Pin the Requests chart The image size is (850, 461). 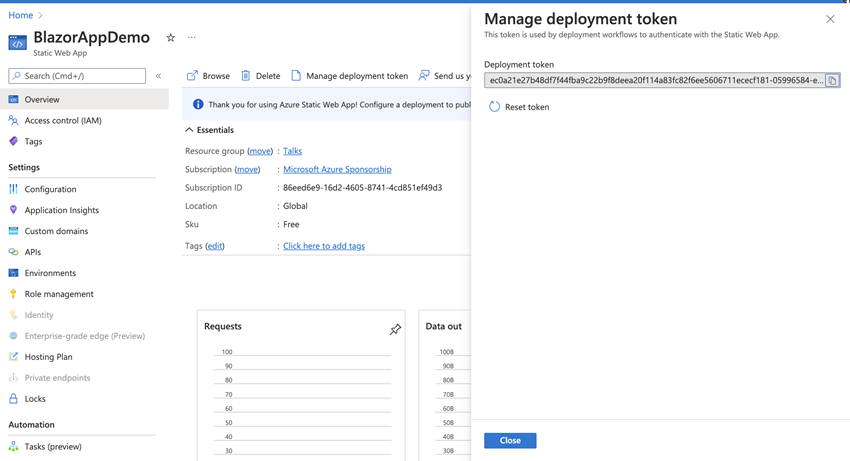pos(395,329)
